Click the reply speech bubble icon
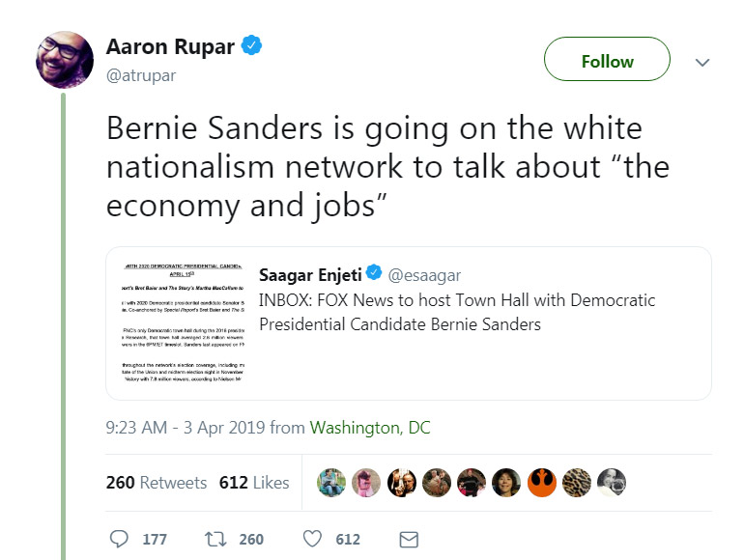Screen dimensions: 744x560 (x=120, y=539)
